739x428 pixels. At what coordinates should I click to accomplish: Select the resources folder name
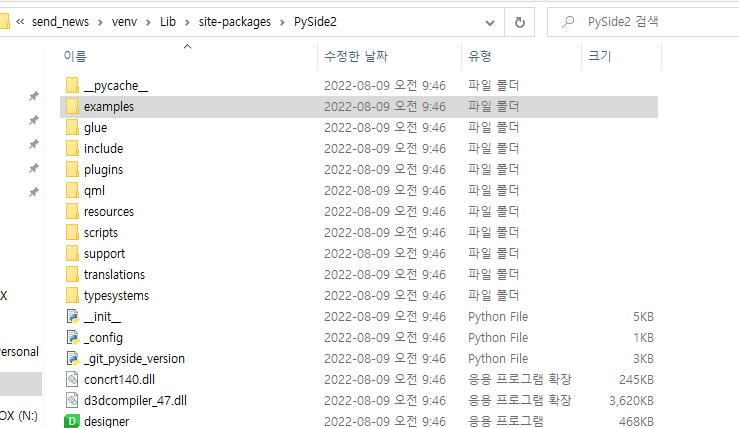(x=109, y=212)
